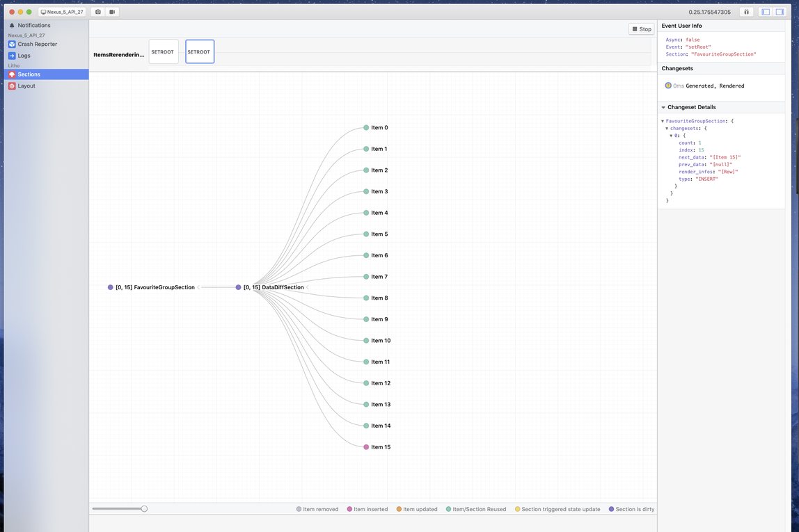Open the Crash Reporter plugin

tap(37, 44)
